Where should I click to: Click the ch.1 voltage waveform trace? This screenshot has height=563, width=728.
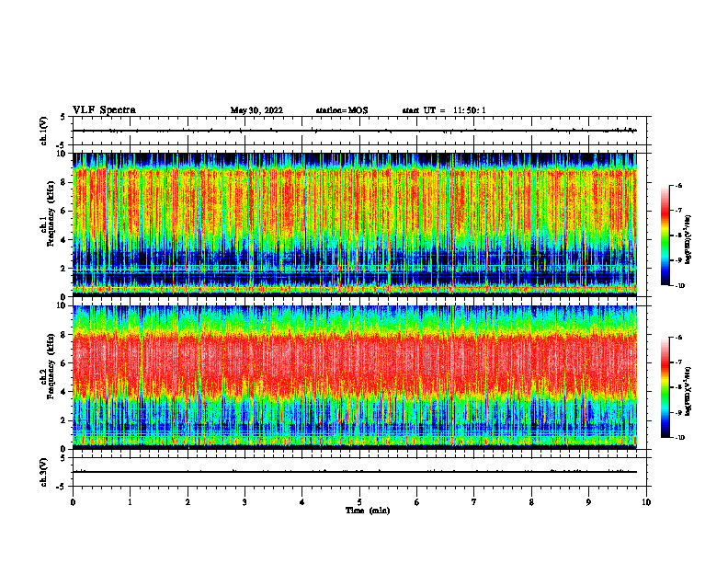point(355,131)
